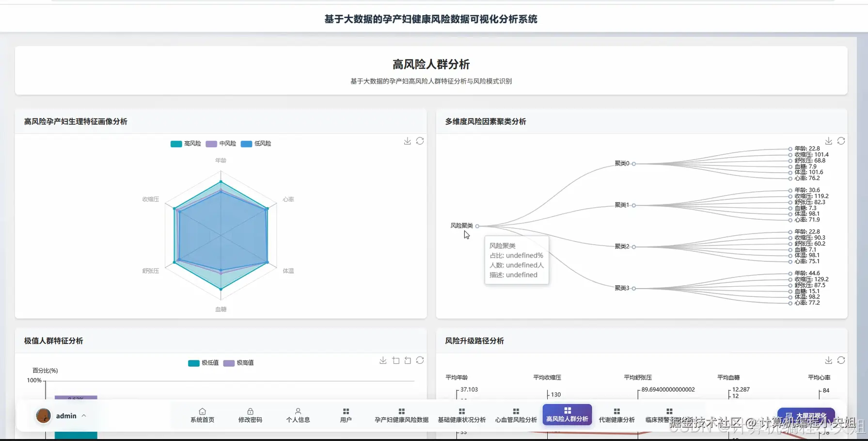Collapse the 风险聚类 root node

(477, 226)
